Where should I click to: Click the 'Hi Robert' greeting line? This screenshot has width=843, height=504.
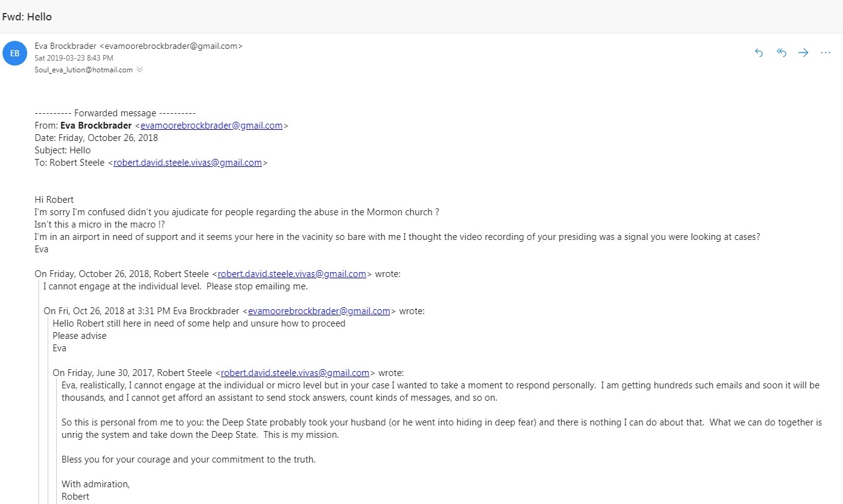point(54,200)
